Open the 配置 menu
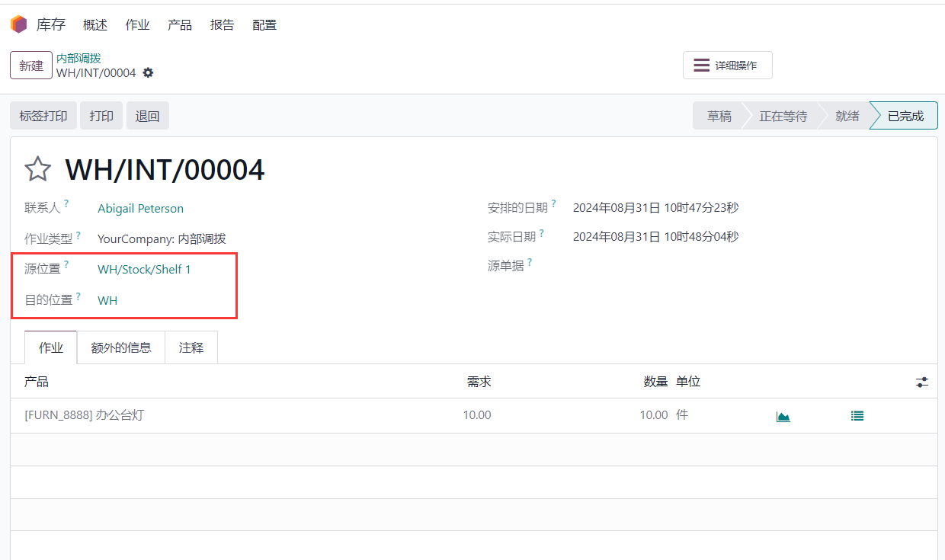Viewport: 945px width, 560px height. [x=264, y=25]
